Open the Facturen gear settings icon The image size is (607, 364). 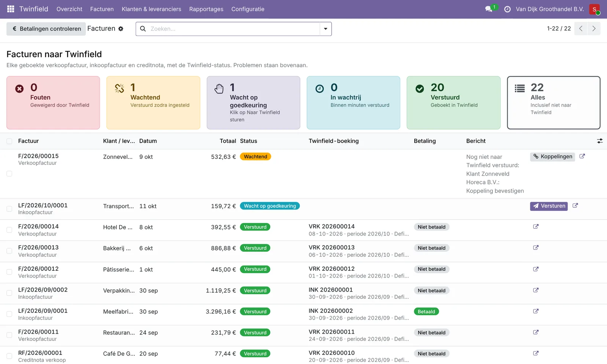(x=121, y=29)
